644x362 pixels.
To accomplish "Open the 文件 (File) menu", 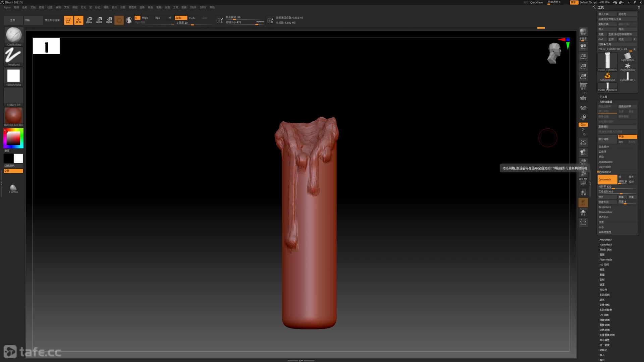I will (66, 7).
